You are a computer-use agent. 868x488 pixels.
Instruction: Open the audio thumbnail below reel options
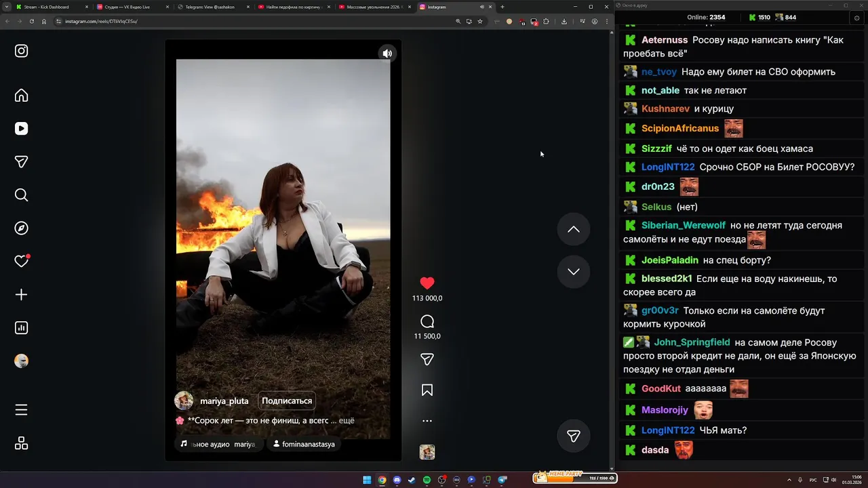click(x=427, y=452)
